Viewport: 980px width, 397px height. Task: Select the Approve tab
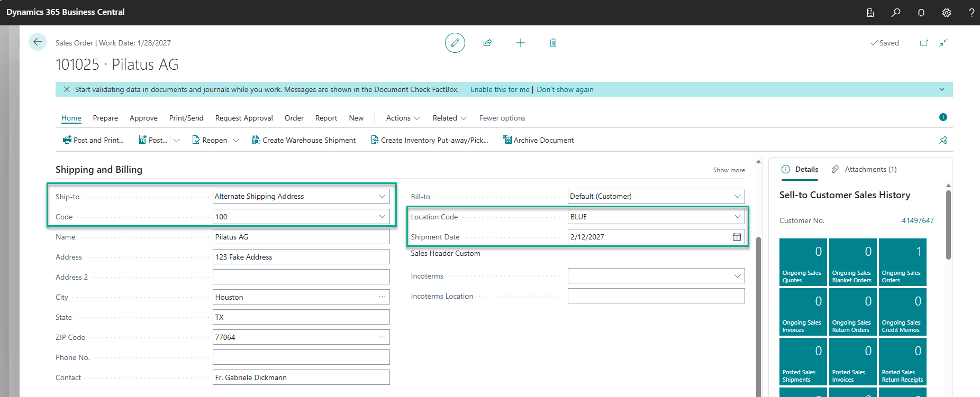[143, 118]
